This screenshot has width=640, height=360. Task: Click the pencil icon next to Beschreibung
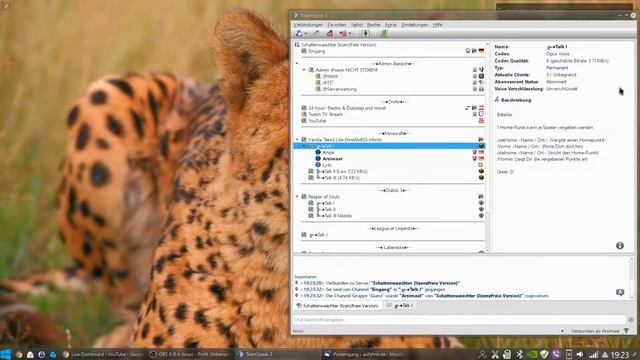pos(497,100)
